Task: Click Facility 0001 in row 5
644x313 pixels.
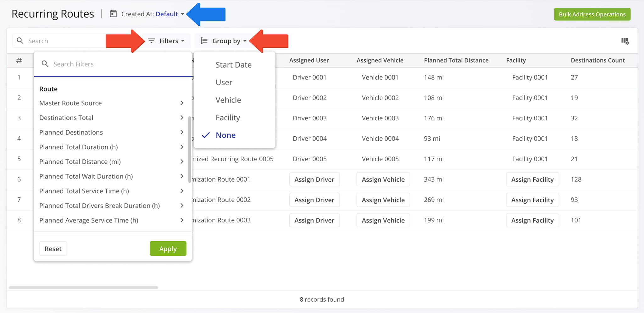Action: click(530, 159)
